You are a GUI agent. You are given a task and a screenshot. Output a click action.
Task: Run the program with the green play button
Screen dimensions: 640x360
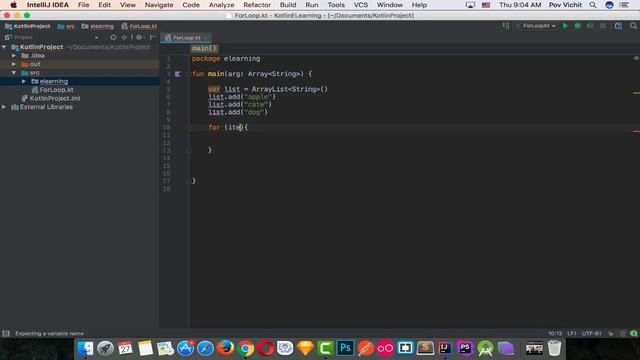(565, 26)
